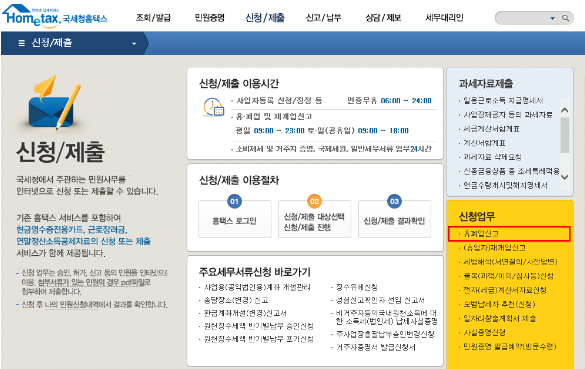Open 세법해석(서면질의/사전답변) link

(510, 262)
